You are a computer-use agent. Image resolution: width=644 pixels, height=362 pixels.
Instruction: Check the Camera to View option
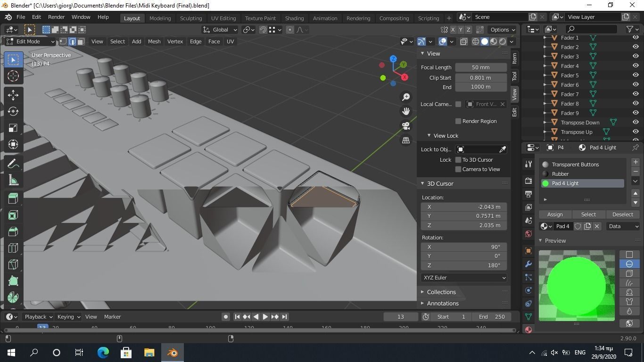pos(458,169)
